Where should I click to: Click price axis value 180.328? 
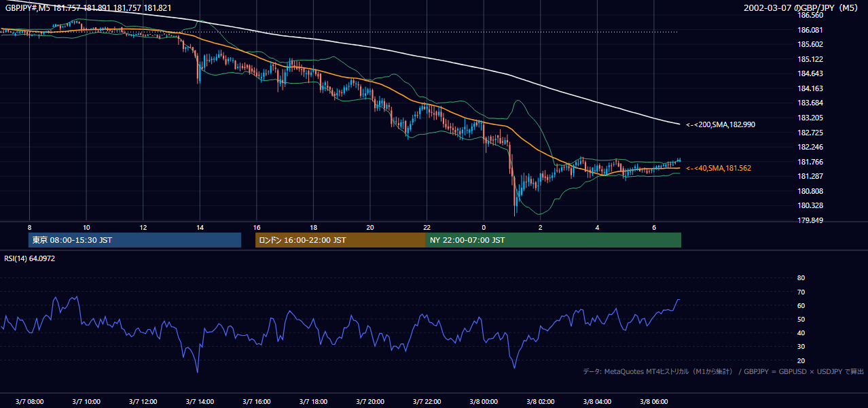[810, 205]
